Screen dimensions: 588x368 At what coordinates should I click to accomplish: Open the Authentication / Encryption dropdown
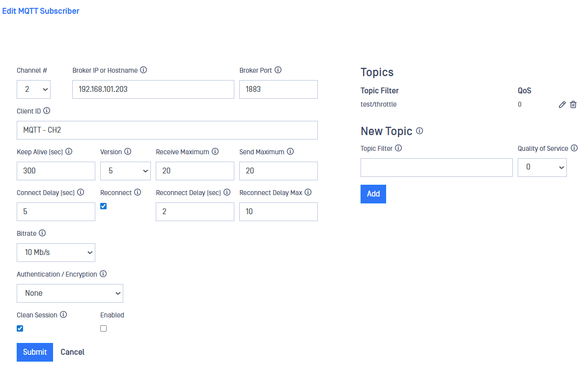(x=70, y=293)
